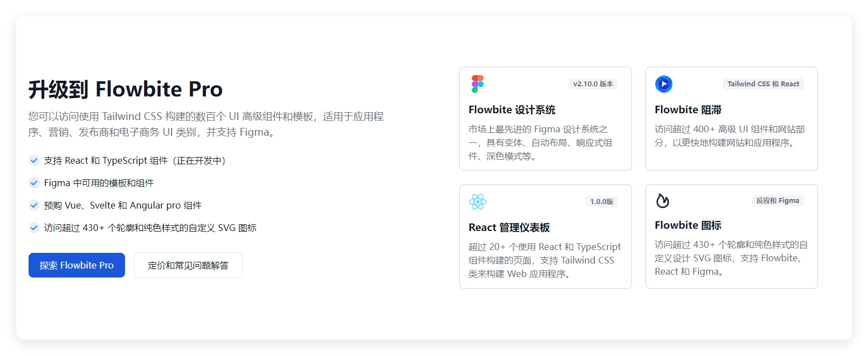Click the Tailwind CSS 和 React badge
This screenshot has height=356, width=868.
(763, 84)
